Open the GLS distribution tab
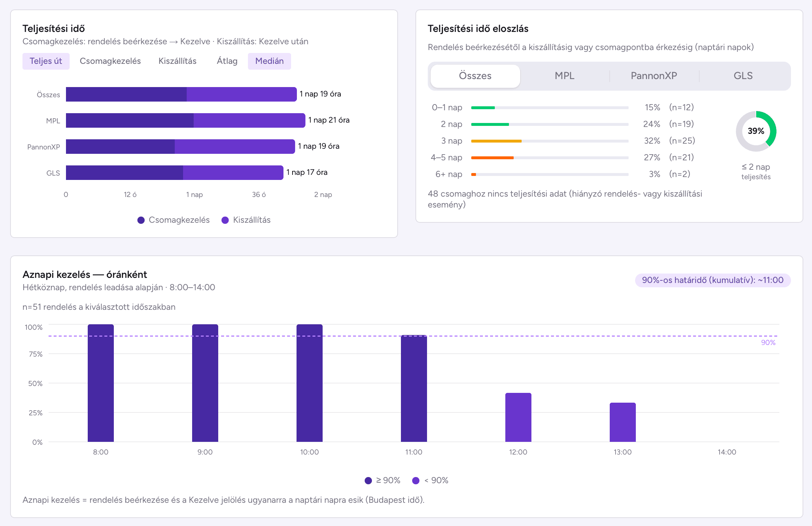 pyautogui.click(x=743, y=76)
